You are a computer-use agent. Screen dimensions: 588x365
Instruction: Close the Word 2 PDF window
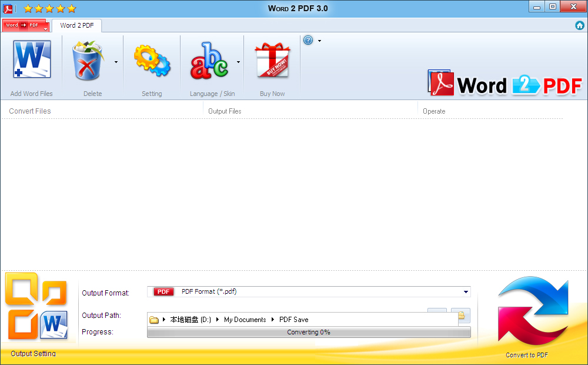click(573, 6)
